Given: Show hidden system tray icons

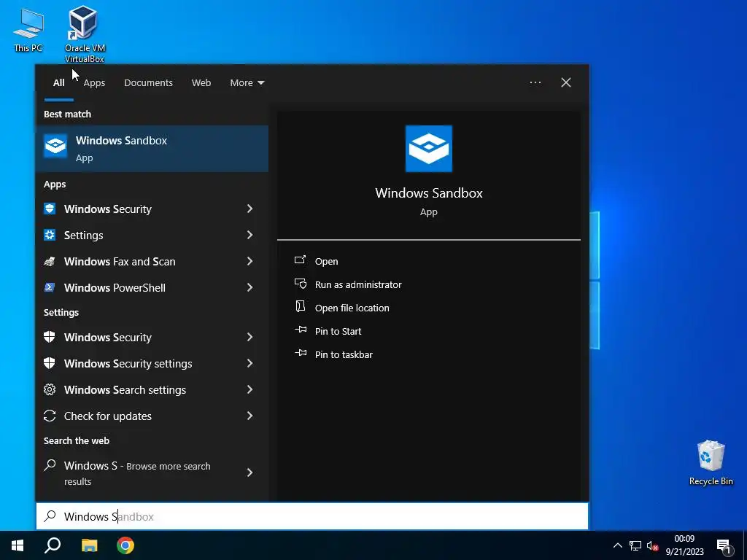Looking at the screenshot, I should click(617, 545).
